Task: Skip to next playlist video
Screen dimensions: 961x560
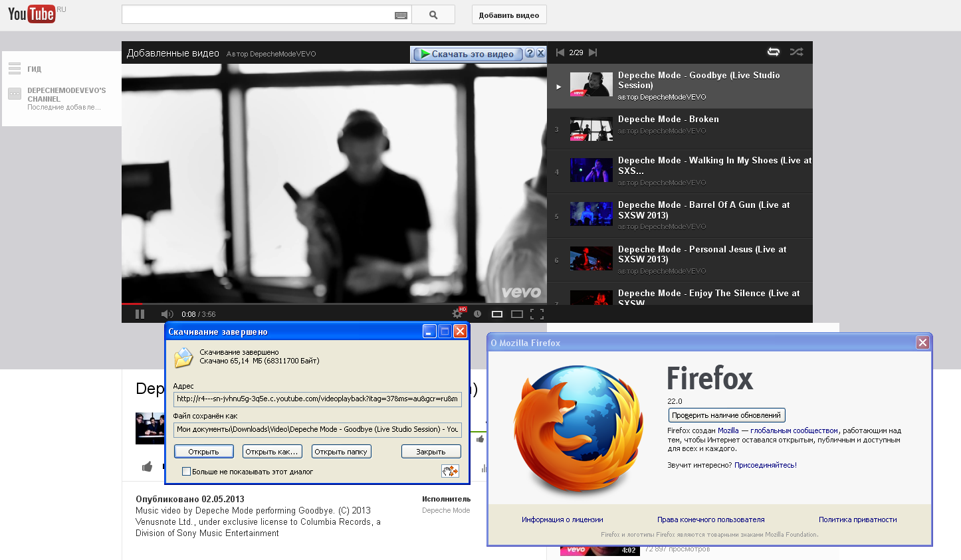Action: (x=593, y=52)
